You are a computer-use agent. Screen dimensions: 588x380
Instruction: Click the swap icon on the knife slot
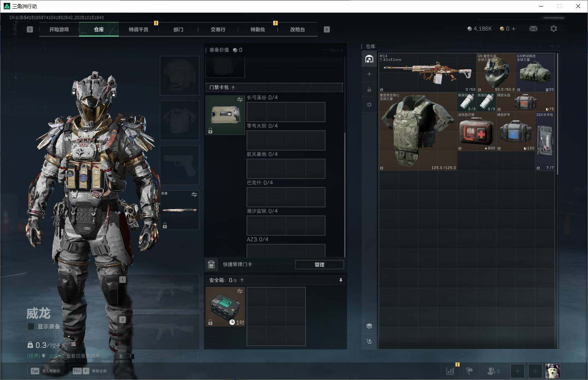pyautogui.click(x=194, y=194)
